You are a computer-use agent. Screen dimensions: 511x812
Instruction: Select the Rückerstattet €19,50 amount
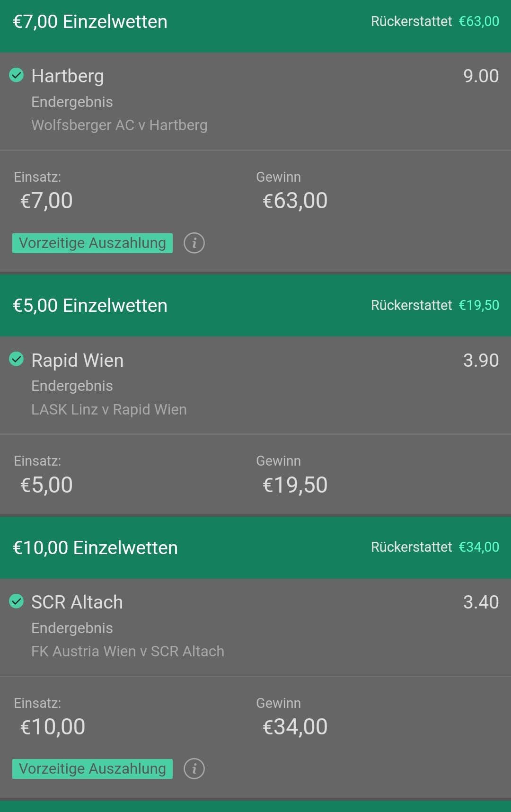479,306
